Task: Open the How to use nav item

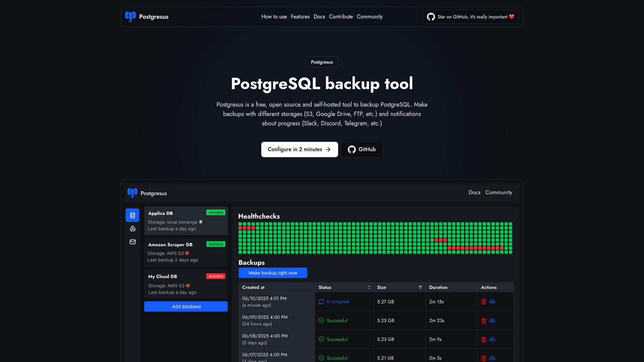Action: point(274,17)
